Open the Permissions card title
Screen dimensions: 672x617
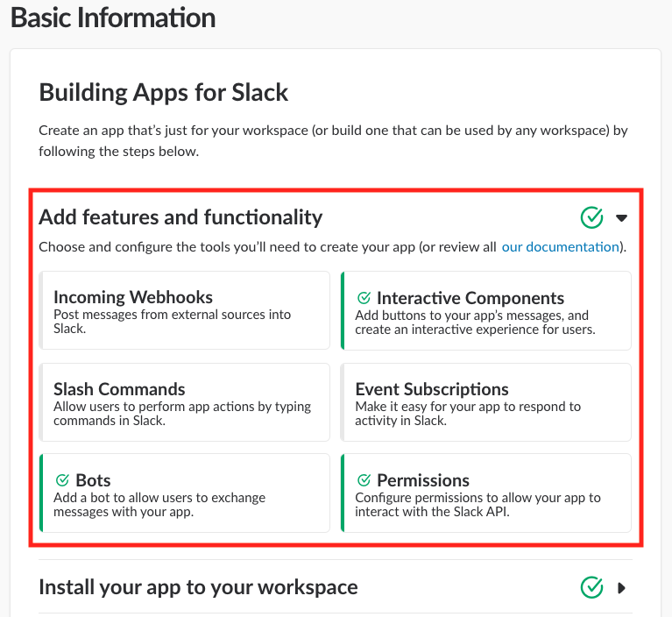pyautogui.click(x=423, y=480)
